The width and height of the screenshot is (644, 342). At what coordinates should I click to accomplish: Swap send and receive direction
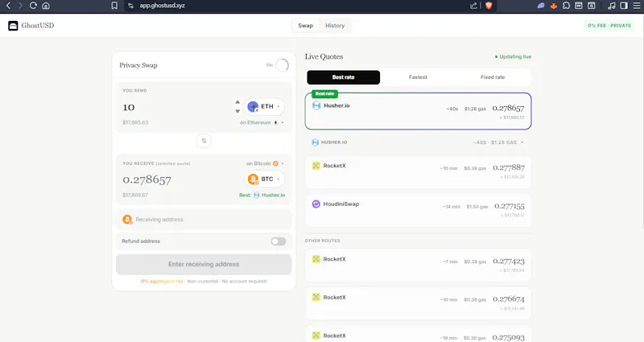click(204, 141)
